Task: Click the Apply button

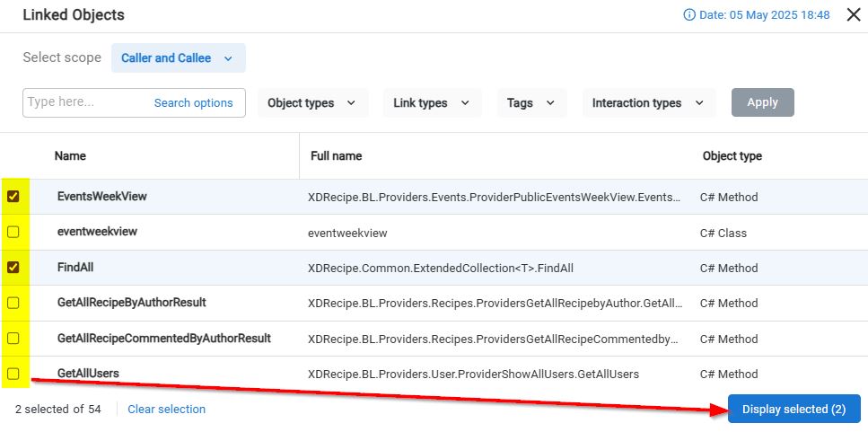Action: pyautogui.click(x=762, y=102)
